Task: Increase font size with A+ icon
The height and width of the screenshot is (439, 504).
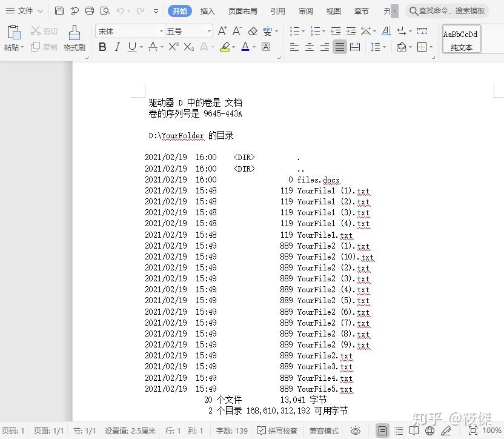Action: point(222,31)
